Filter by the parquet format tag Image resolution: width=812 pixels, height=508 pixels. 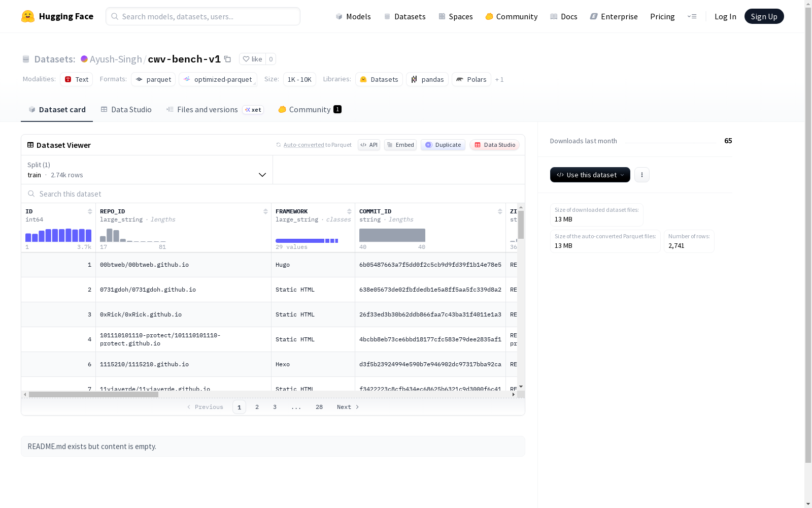(x=153, y=79)
